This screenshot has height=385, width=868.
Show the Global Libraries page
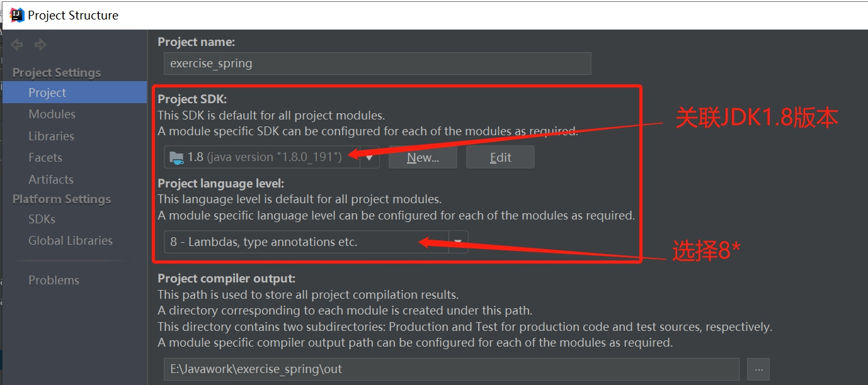71,240
